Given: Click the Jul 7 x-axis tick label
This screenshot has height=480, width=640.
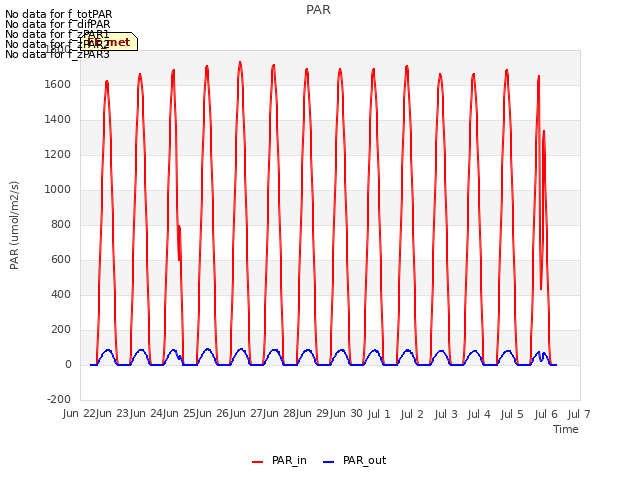Looking at the screenshot, I should point(579,414).
